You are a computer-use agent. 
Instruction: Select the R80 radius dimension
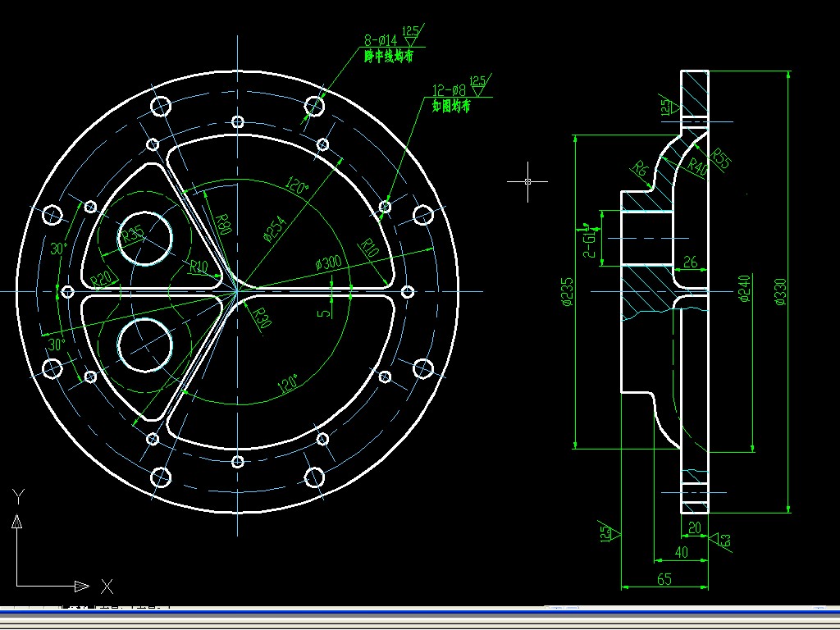coord(223,224)
